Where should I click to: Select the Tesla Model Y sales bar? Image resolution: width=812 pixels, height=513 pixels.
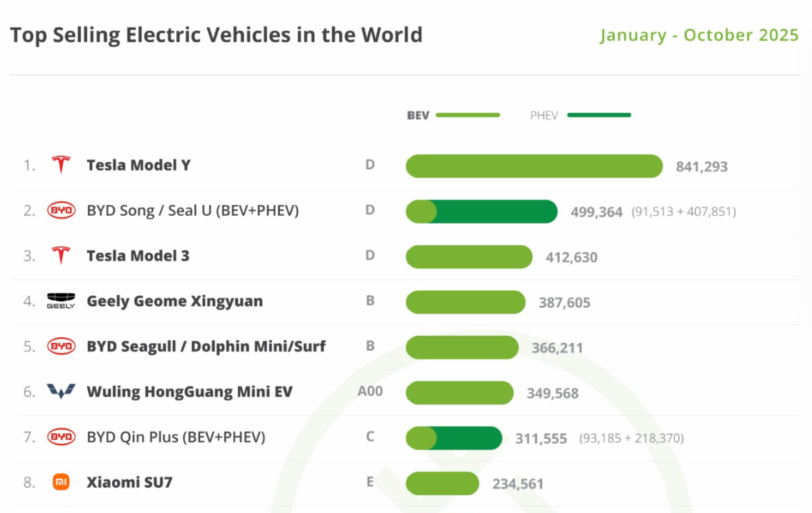coord(534,166)
